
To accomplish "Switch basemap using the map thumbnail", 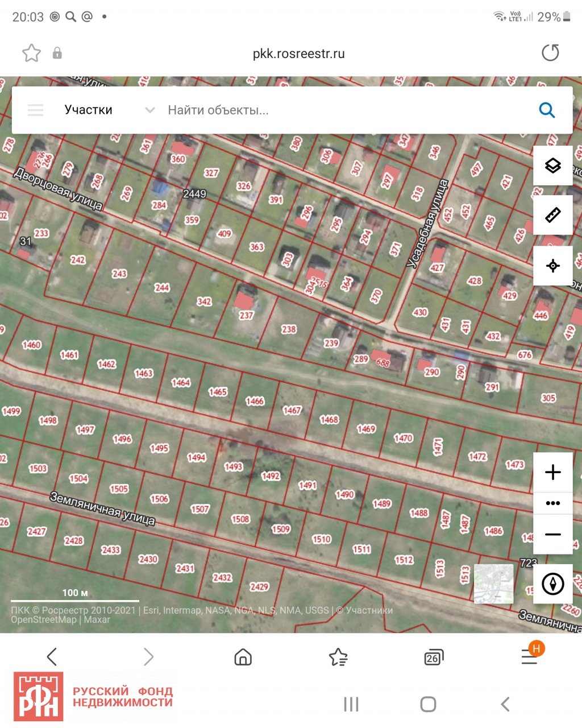I will pyautogui.click(x=494, y=584).
